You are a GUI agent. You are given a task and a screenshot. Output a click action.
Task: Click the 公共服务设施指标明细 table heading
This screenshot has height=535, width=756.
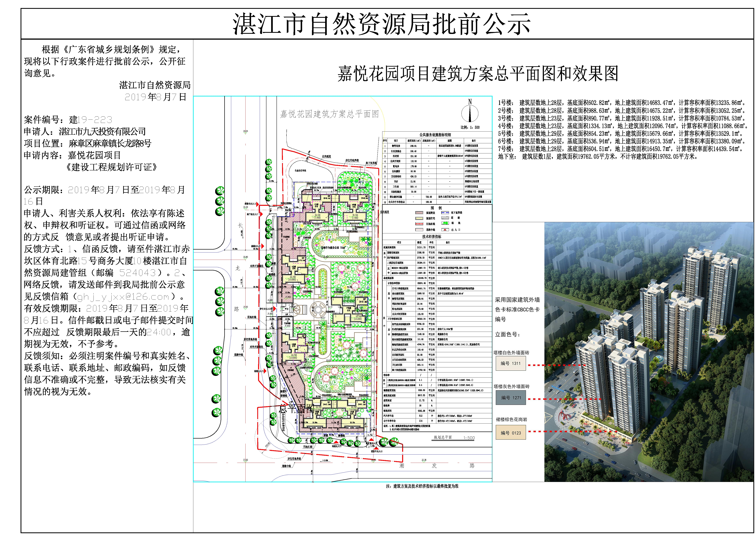click(435, 135)
